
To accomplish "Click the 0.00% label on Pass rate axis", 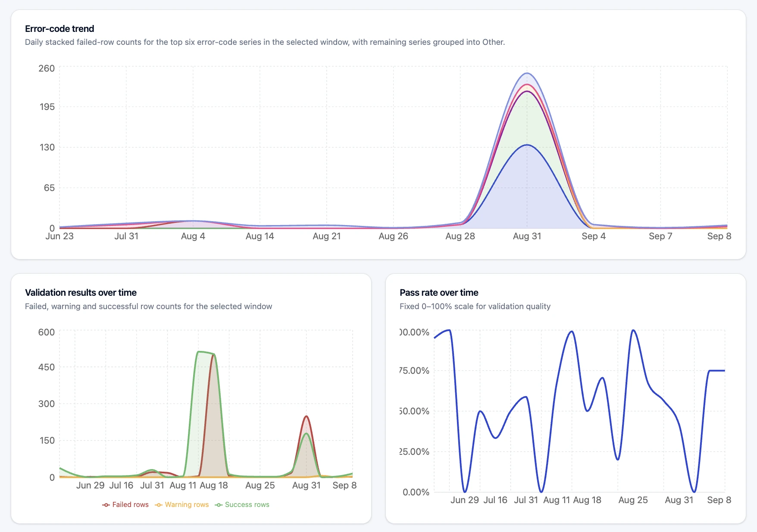I will tap(416, 492).
